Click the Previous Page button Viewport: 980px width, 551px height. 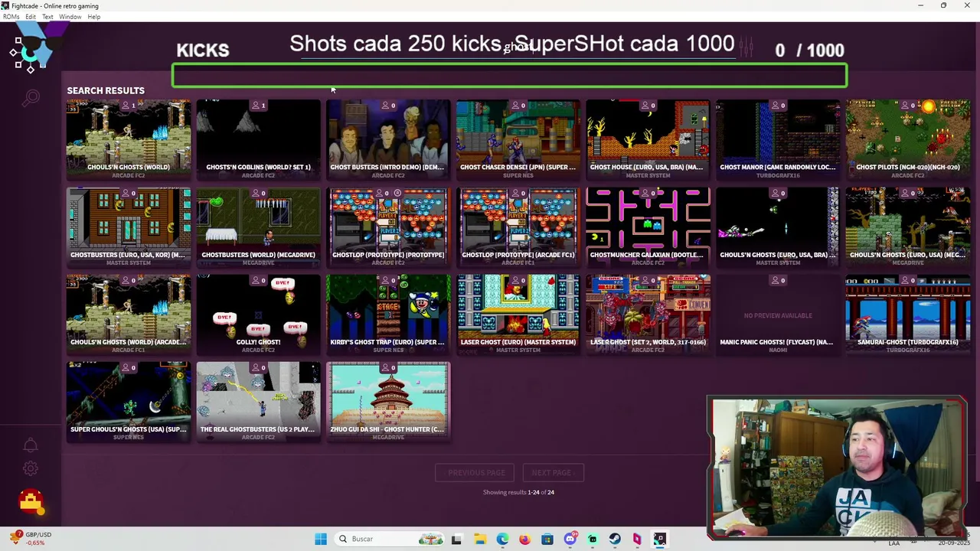tap(476, 472)
